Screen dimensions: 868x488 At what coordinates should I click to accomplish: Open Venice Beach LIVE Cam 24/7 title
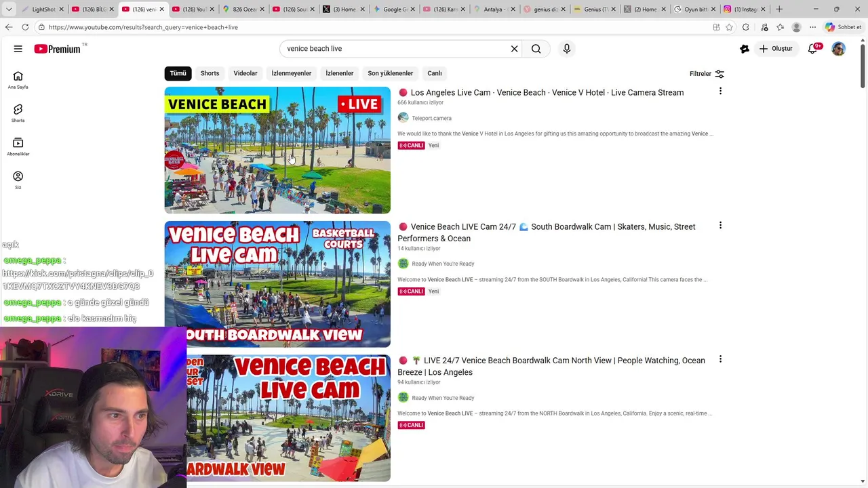(547, 232)
